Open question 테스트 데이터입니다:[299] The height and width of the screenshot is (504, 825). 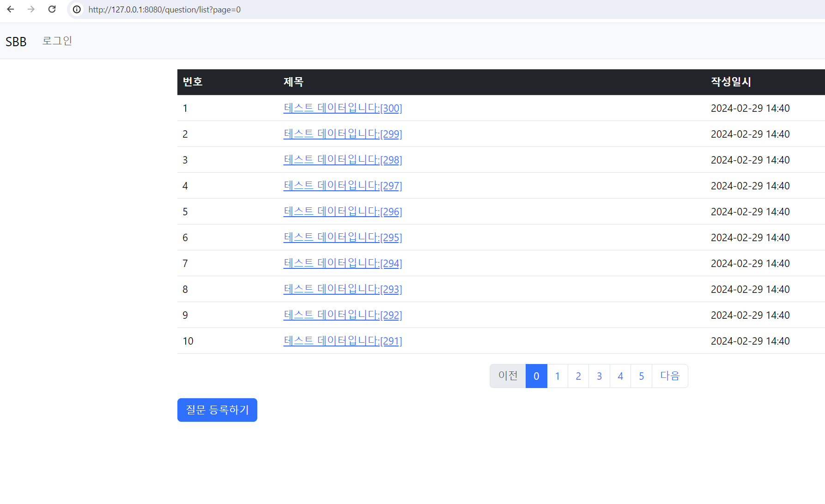[x=343, y=134]
